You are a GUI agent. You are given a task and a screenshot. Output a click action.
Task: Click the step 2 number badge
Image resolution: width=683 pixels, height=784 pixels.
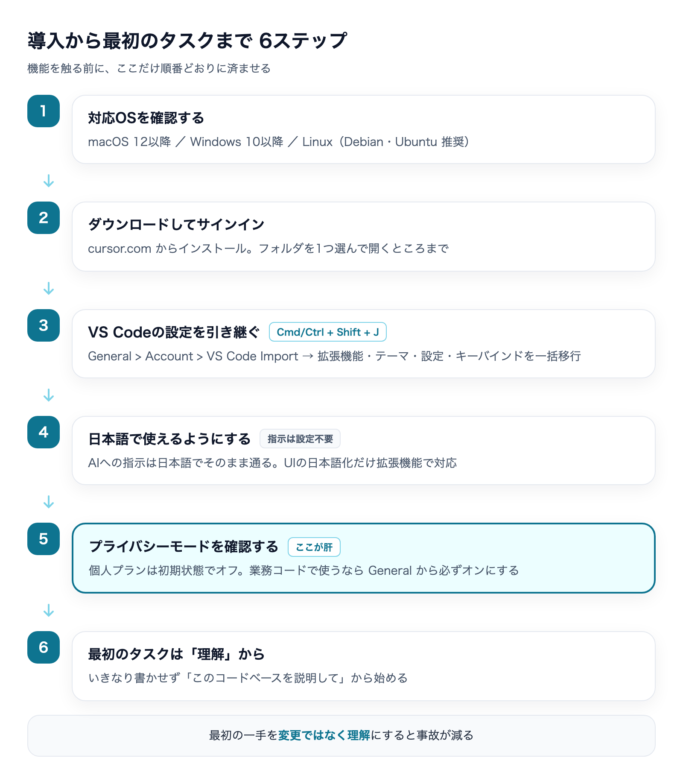44,218
